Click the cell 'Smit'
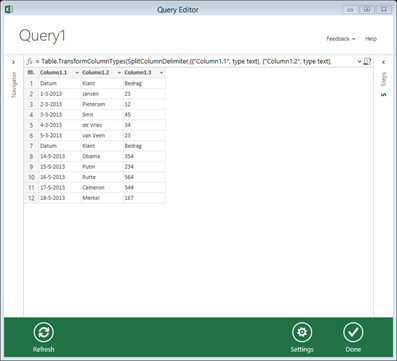The width and height of the screenshot is (397, 361). 102,115
